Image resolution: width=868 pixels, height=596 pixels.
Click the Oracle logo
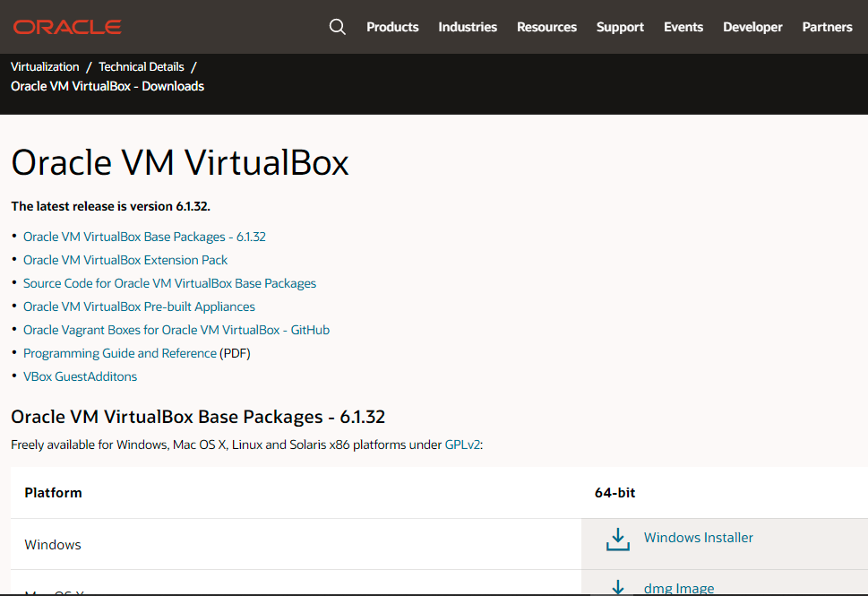[67, 27]
